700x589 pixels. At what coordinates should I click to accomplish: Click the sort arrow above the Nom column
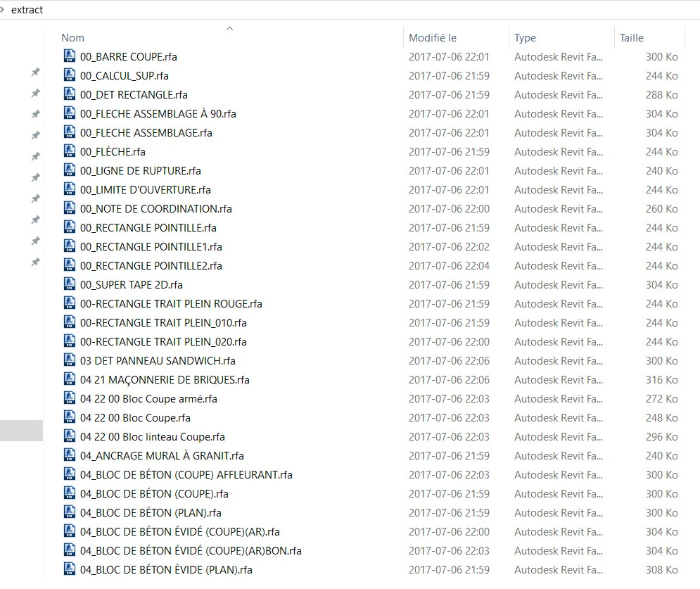(229, 28)
